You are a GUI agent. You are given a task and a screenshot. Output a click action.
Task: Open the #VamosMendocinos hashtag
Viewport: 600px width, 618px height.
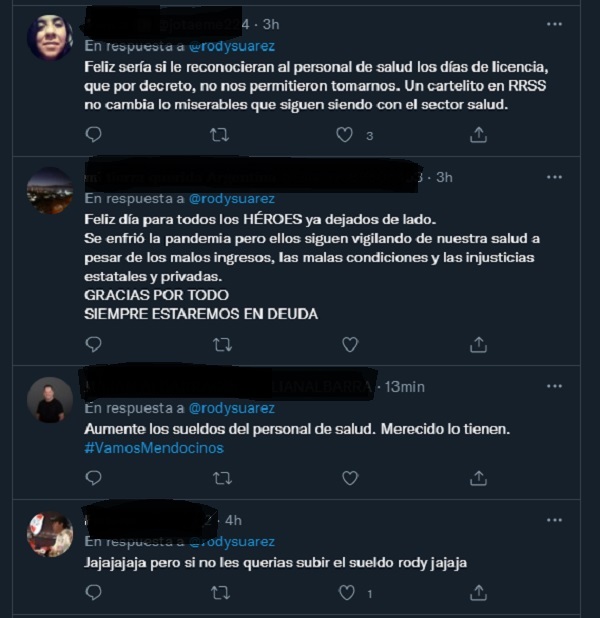(154, 448)
